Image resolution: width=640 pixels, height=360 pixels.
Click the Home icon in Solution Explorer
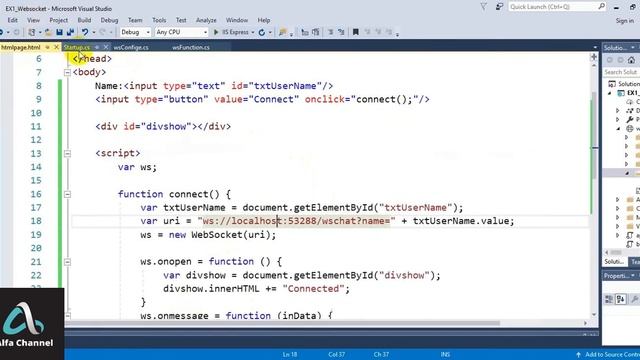(x=631, y=60)
